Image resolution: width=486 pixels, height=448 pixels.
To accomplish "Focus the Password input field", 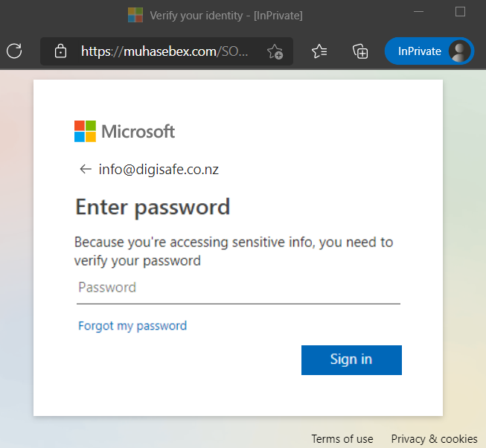I will point(238,288).
